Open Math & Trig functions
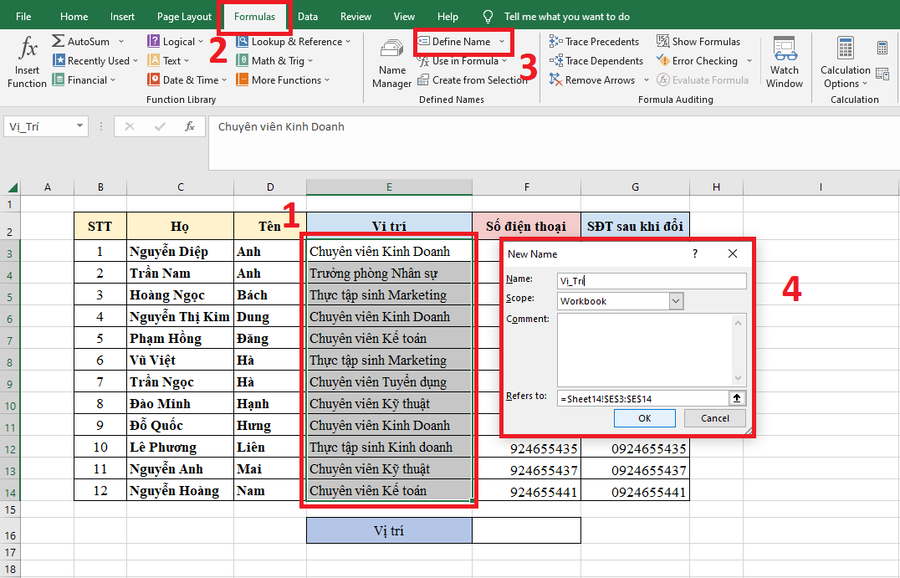Viewport: 900px width, 578px height. tap(274, 61)
